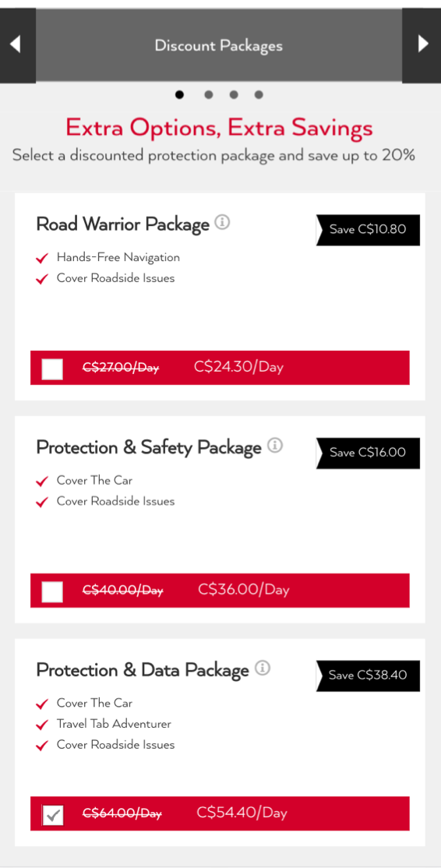Advance to next section with right arrow
The image size is (441, 868).
coord(422,45)
